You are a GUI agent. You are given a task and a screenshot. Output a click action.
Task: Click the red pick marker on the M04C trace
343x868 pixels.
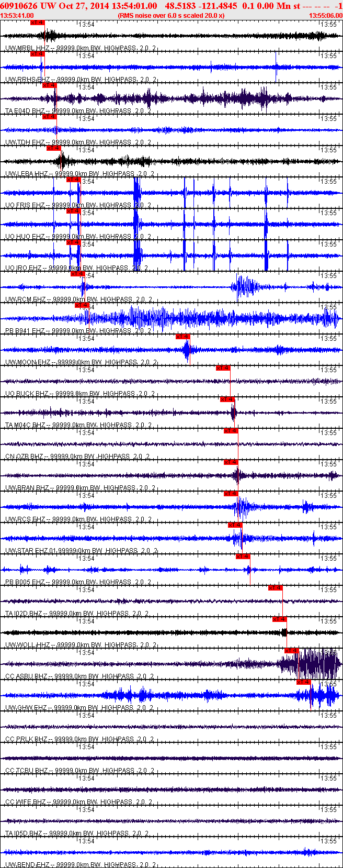tap(227, 399)
